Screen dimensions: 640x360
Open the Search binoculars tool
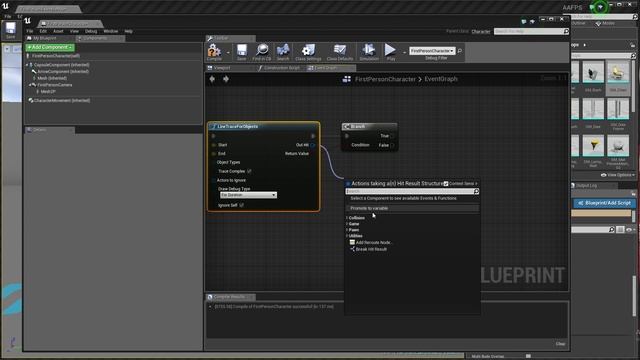click(x=283, y=50)
